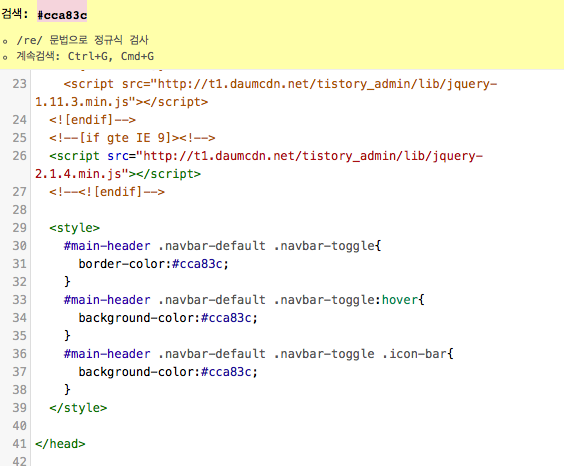Image resolution: width=564 pixels, height=466 pixels.
Task: Click 'background-color:#cca83c;' on line 37
Action: pos(168,372)
